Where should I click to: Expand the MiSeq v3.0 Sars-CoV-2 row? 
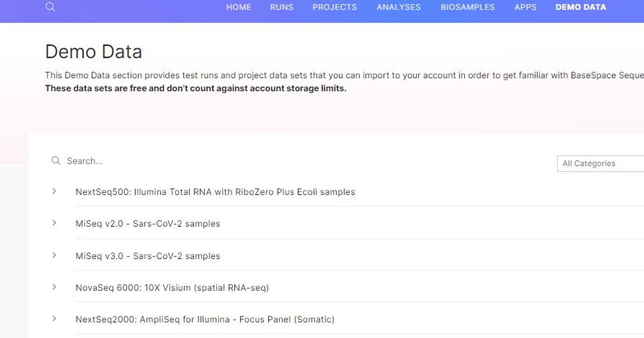point(54,255)
